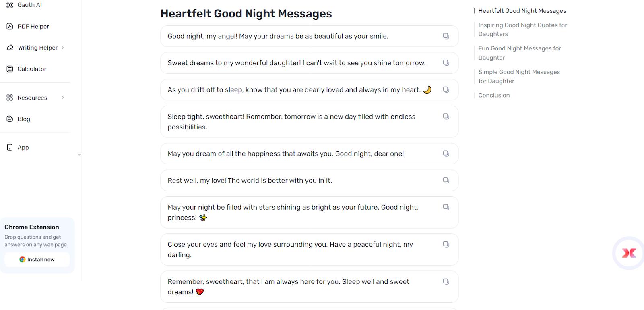Click the pink X widget at screen edge
Screen dimensions: 644x310
point(628,253)
